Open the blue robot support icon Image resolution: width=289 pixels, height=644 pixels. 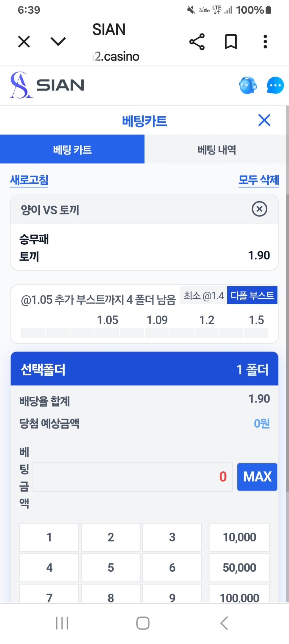[x=248, y=86]
